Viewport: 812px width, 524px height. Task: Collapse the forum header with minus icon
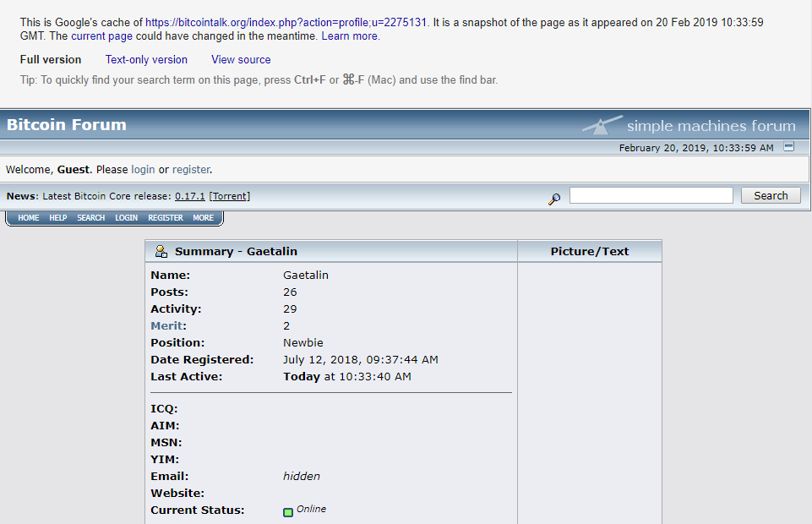788,147
